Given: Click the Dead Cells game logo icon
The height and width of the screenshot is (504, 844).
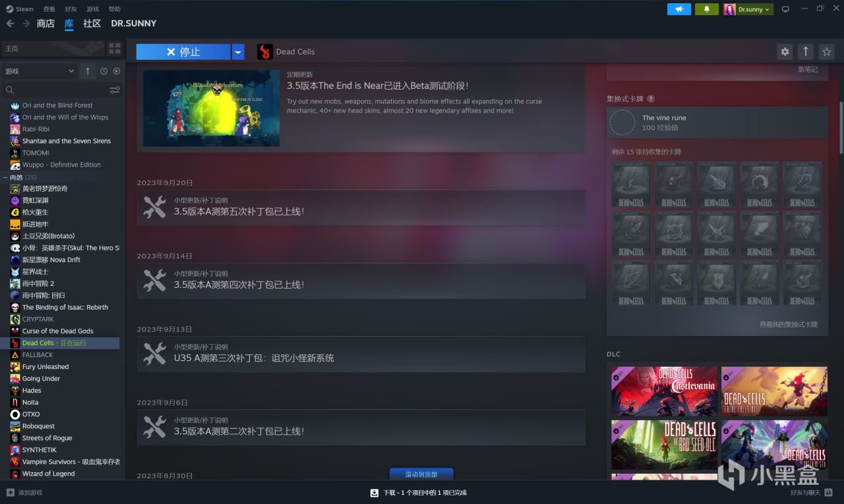Looking at the screenshot, I should point(265,51).
